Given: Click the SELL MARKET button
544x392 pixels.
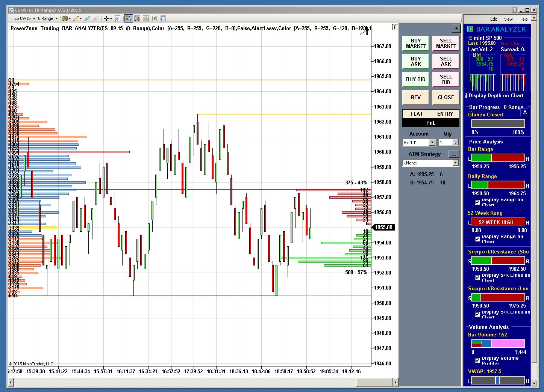Looking at the screenshot, I should [446, 44].
